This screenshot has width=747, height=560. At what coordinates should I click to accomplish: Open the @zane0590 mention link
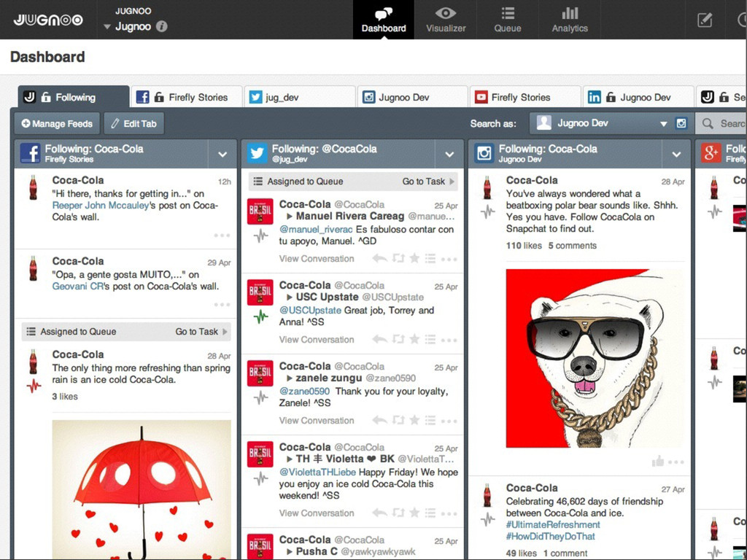(304, 392)
